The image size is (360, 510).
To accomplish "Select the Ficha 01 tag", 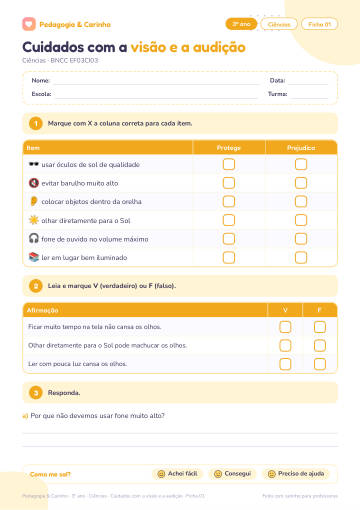I will coord(320,24).
